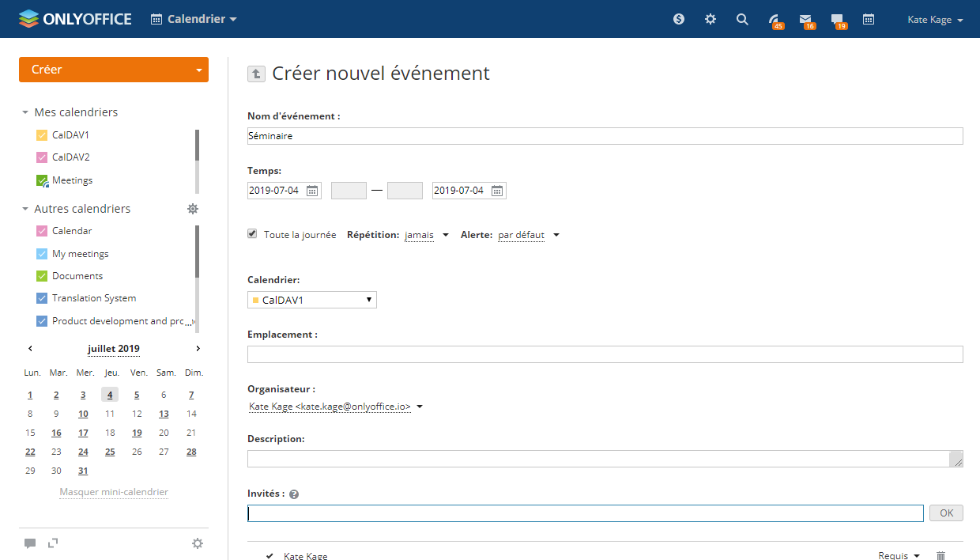Open the Calendrier CalDAV1 select box
Image resolution: width=980 pixels, height=560 pixels.
pyautogui.click(x=312, y=300)
